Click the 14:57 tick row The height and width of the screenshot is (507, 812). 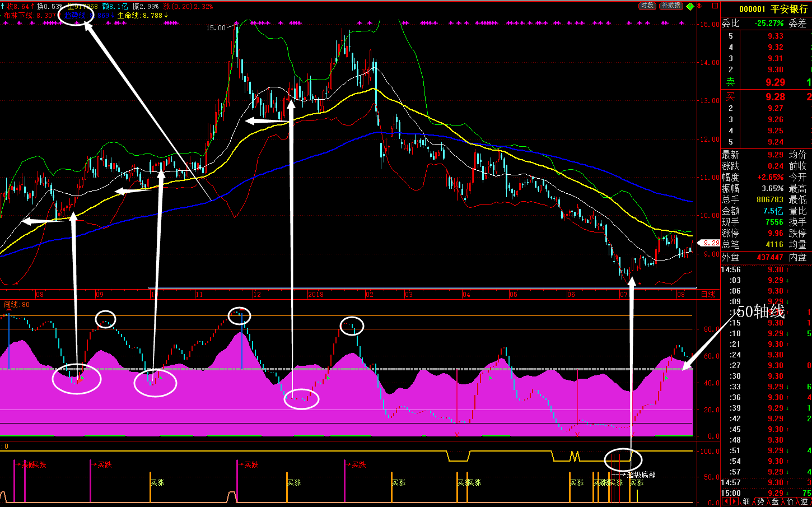(766, 482)
